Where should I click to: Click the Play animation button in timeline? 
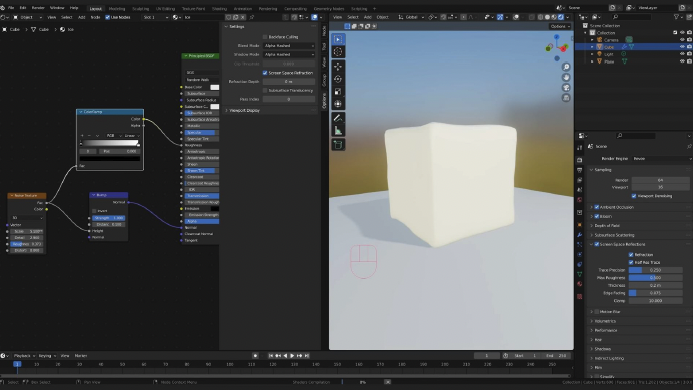pyautogui.click(x=292, y=356)
